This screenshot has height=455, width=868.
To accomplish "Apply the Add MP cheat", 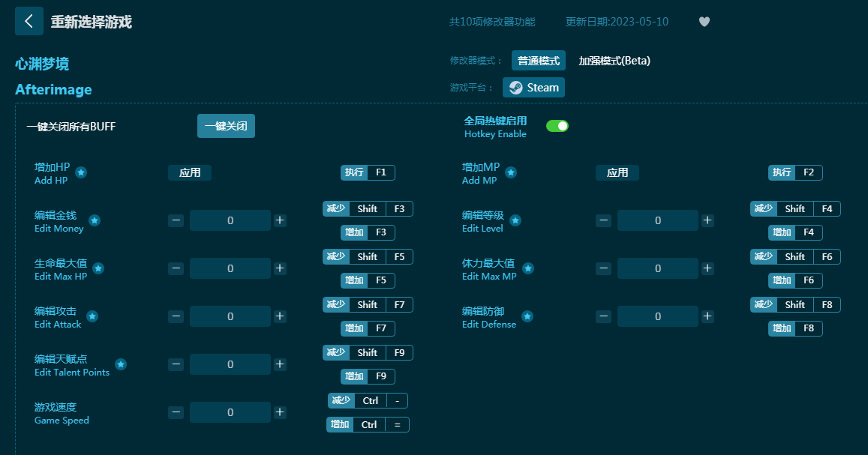I will pyautogui.click(x=617, y=172).
